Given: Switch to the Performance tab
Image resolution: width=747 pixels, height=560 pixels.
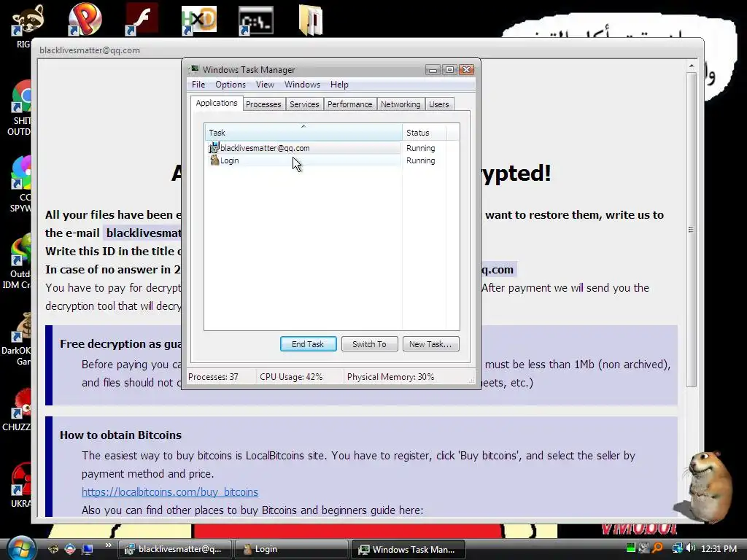Looking at the screenshot, I should [349, 104].
